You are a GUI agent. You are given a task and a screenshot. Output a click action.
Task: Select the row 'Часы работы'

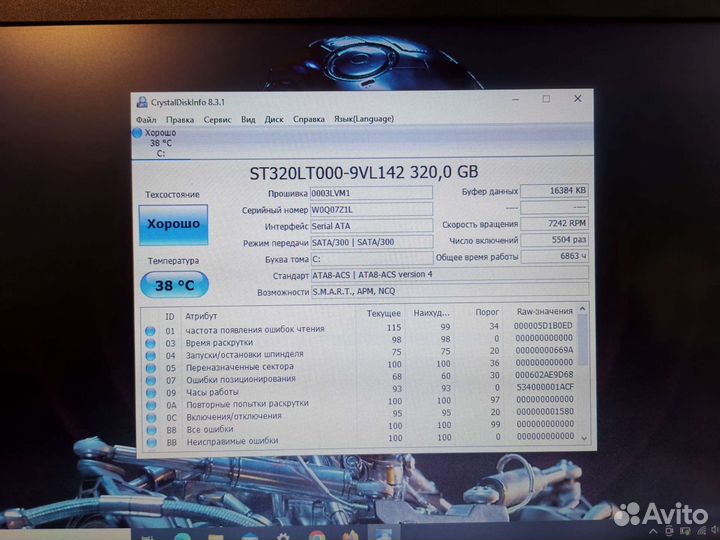click(x=360, y=390)
